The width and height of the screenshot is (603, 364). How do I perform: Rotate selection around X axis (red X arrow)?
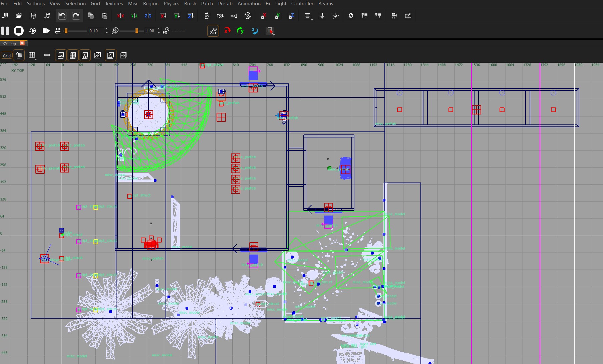pyautogui.click(x=163, y=16)
